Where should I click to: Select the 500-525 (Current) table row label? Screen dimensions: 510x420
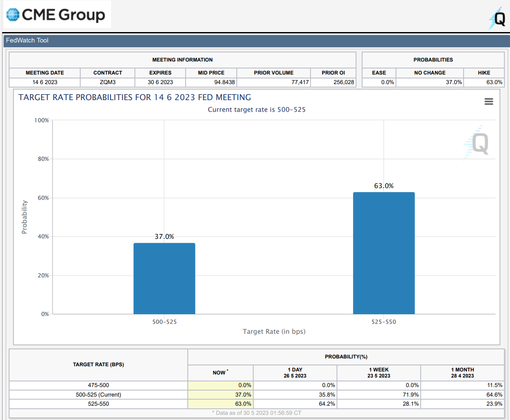(98, 394)
